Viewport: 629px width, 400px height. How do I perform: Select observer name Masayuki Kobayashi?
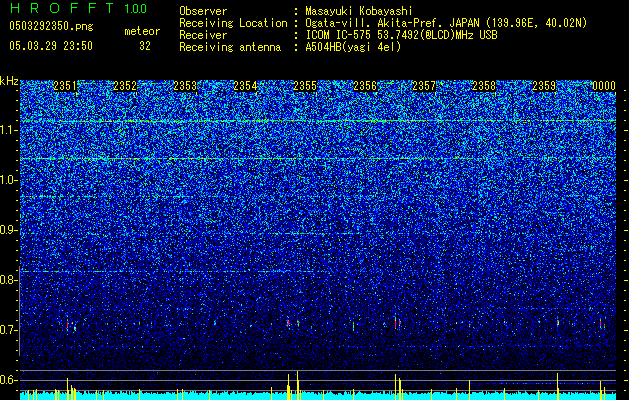[x=359, y=11]
